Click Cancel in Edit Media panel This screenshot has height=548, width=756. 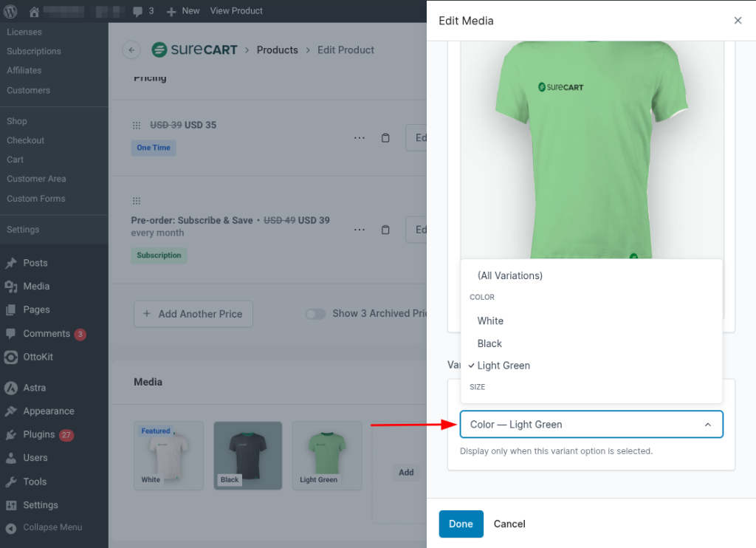[x=509, y=524]
